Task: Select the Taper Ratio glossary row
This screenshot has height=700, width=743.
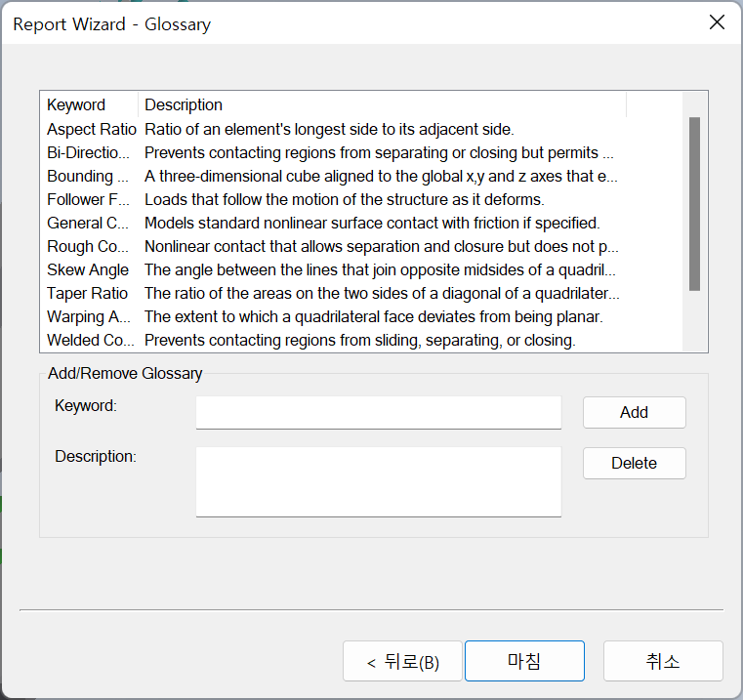Action: point(88,293)
